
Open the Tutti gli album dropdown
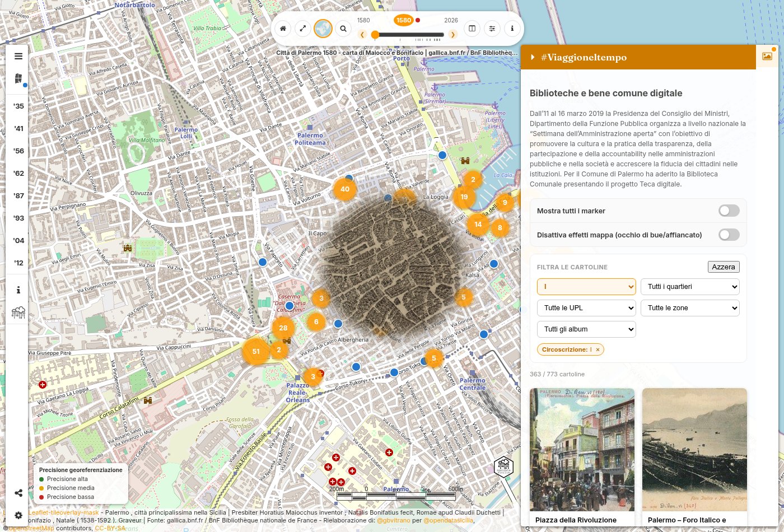tap(586, 329)
